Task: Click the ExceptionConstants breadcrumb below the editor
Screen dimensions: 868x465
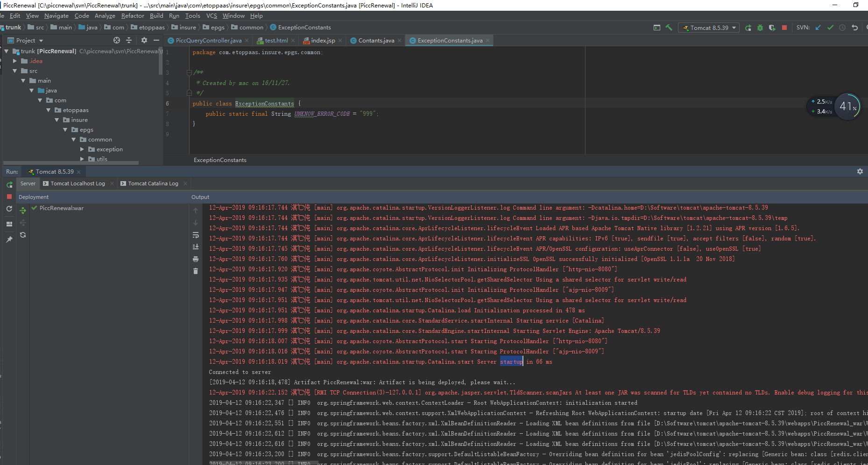Action: 220,160
